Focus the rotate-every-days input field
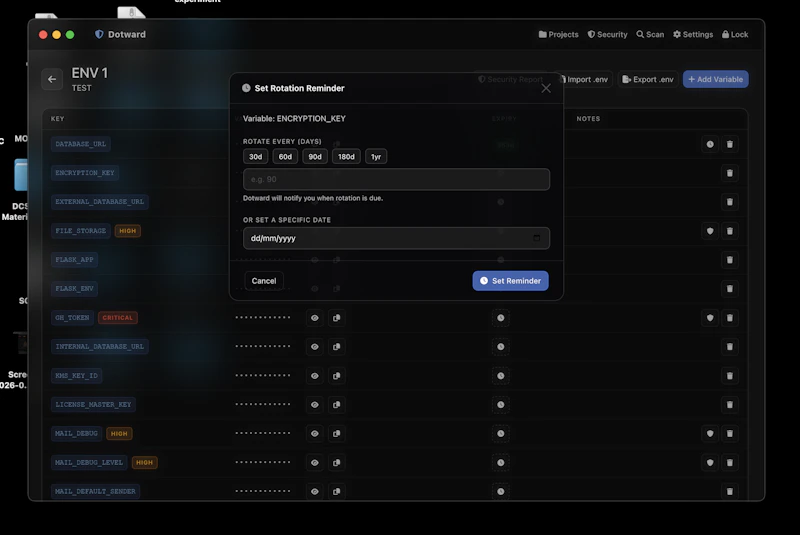Image resolution: width=800 pixels, height=535 pixels. [x=396, y=180]
